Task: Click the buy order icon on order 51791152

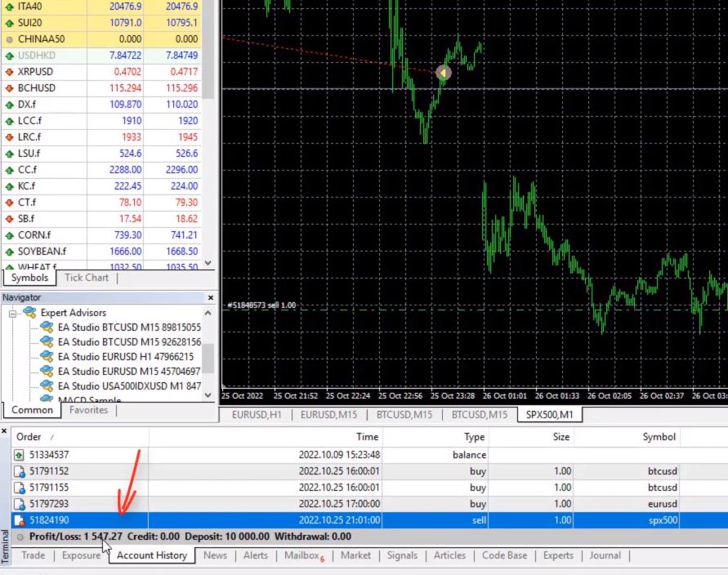Action: click(19, 471)
